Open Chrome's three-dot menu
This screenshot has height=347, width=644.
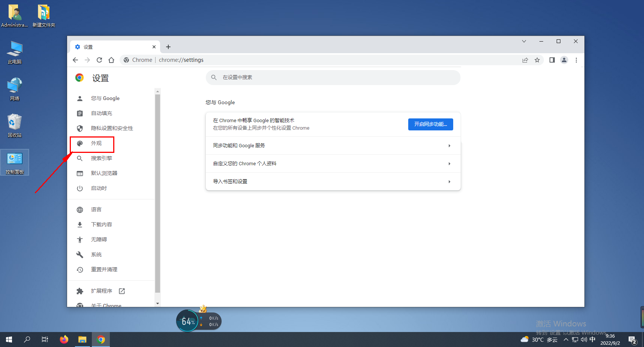576,60
